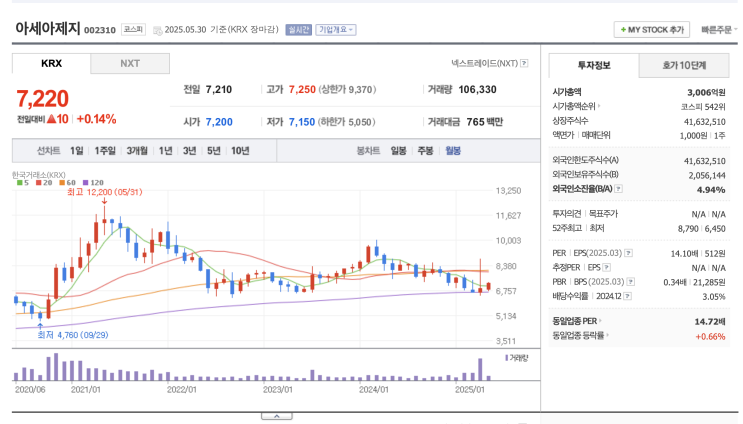The image size is (743, 424).
Task: Show 3년 line chart
Action: 190,151
